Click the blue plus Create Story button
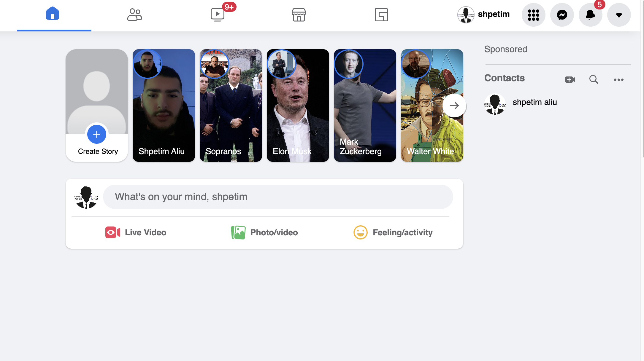 96,134
